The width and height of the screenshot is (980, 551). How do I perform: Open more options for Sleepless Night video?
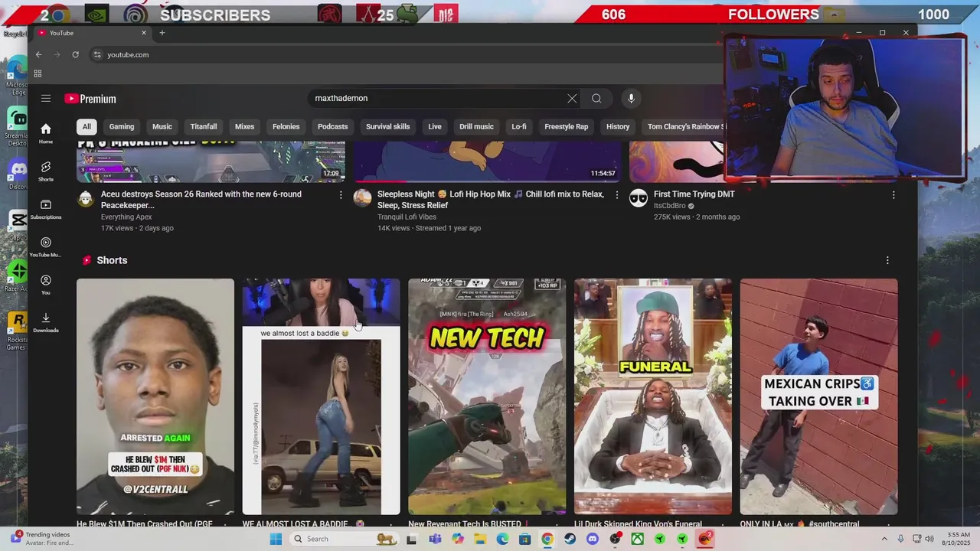click(617, 195)
